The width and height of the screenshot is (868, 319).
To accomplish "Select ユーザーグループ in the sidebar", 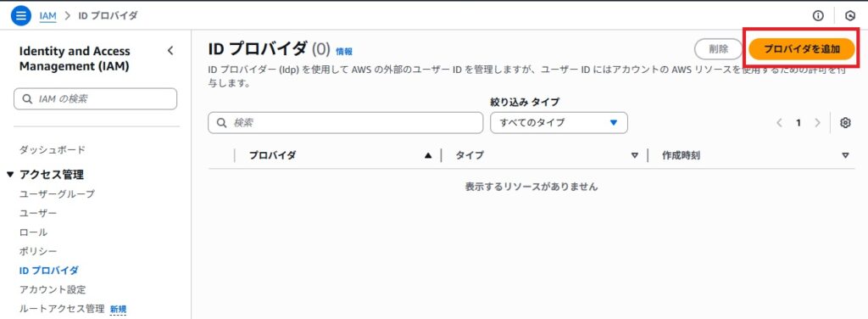I will [x=57, y=193].
